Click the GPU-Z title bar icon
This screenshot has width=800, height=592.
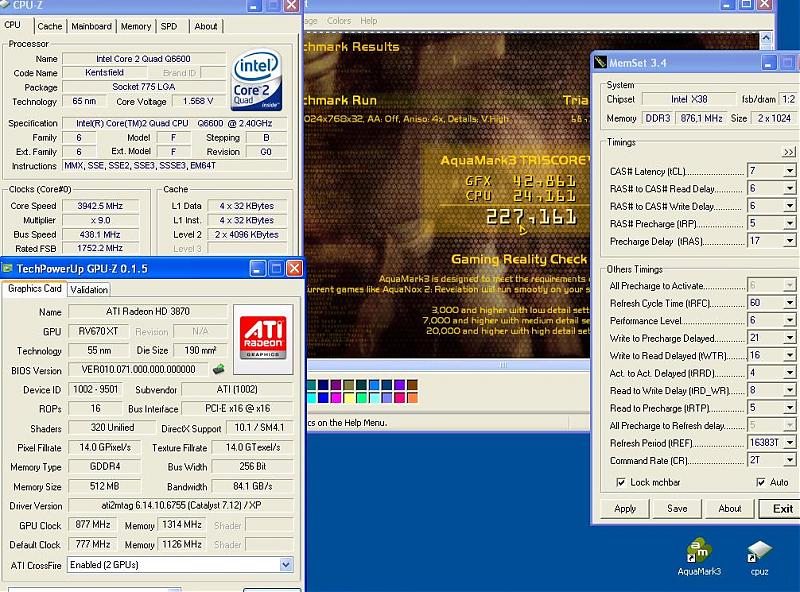7,268
